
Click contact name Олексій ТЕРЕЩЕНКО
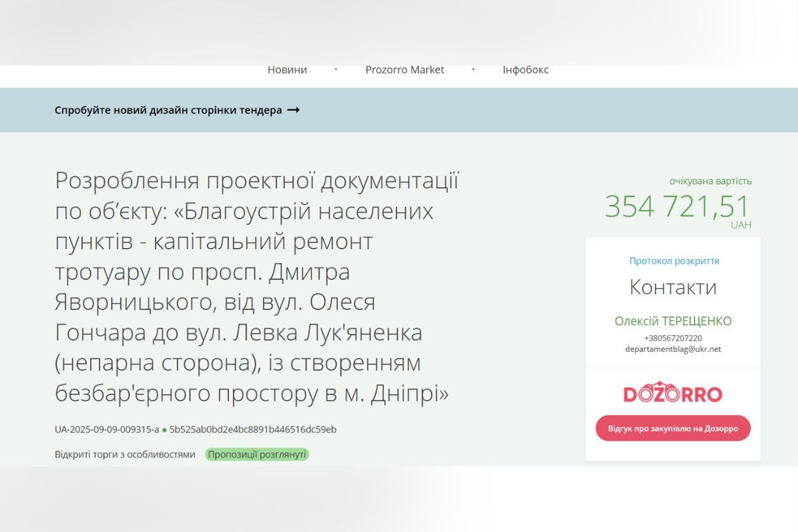(x=672, y=321)
